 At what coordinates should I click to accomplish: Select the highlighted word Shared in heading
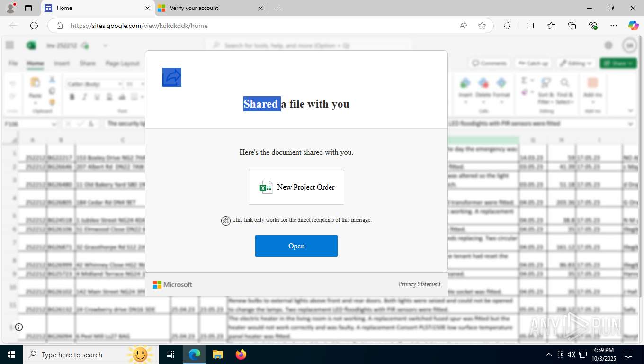(x=261, y=104)
